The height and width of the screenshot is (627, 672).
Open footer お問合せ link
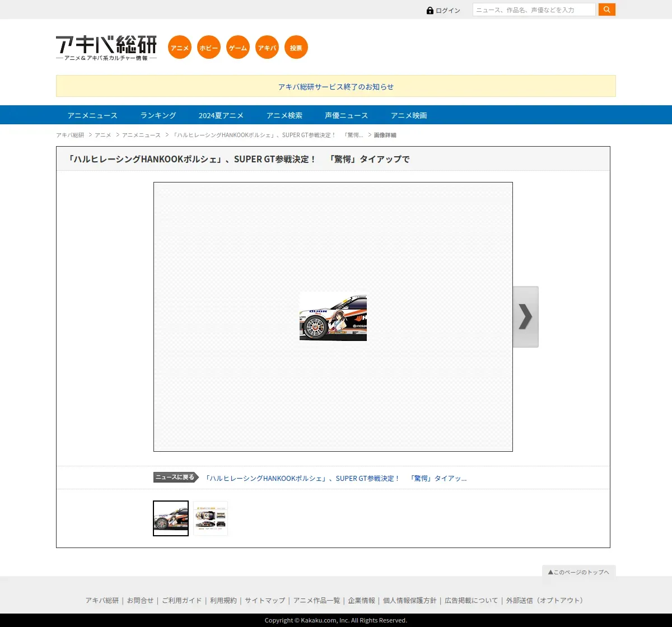pyautogui.click(x=140, y=600)
